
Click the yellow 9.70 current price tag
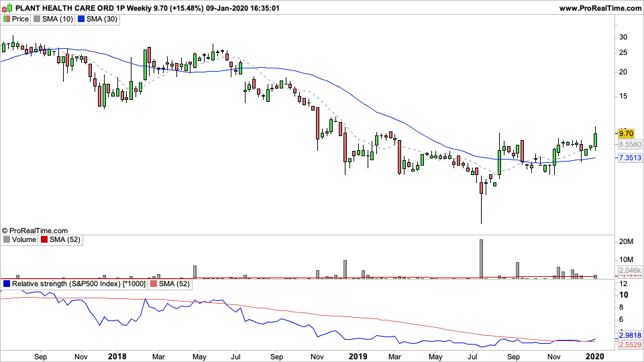[626, 134]
